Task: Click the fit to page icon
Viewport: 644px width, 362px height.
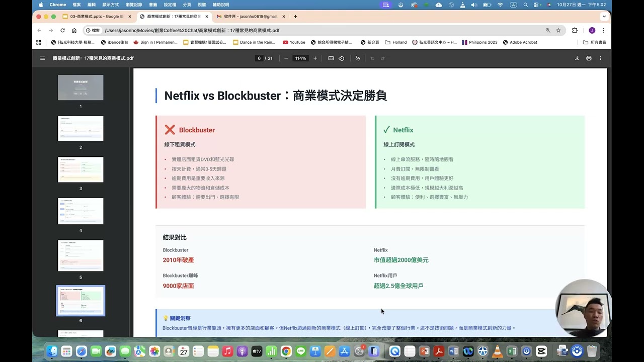Action: click(x=331, y=58)
